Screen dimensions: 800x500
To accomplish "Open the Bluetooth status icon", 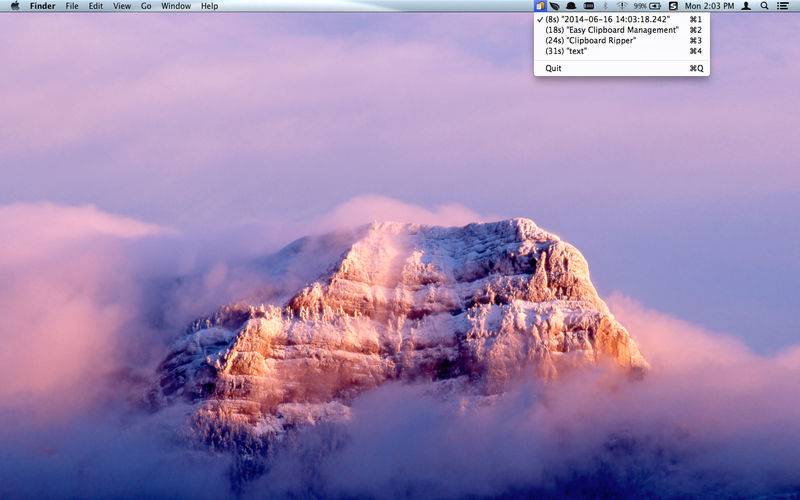I will pyautogui.click(x=606, y=6).
